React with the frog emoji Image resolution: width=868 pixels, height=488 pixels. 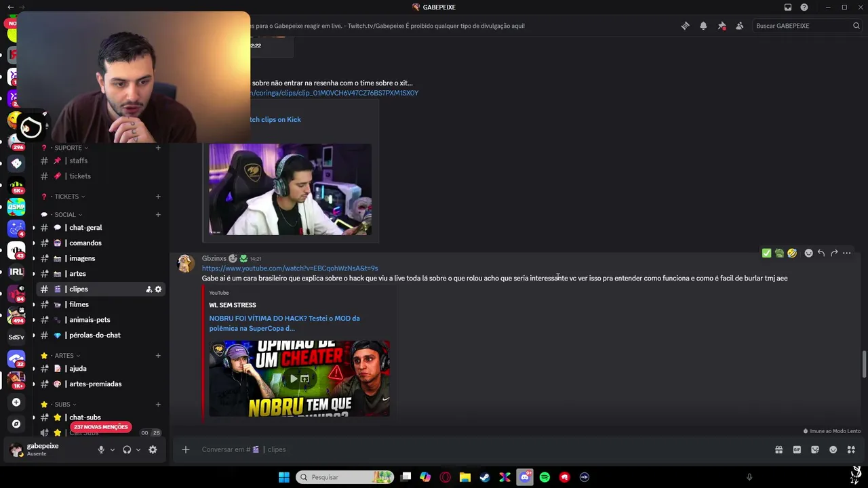[779, 253]
